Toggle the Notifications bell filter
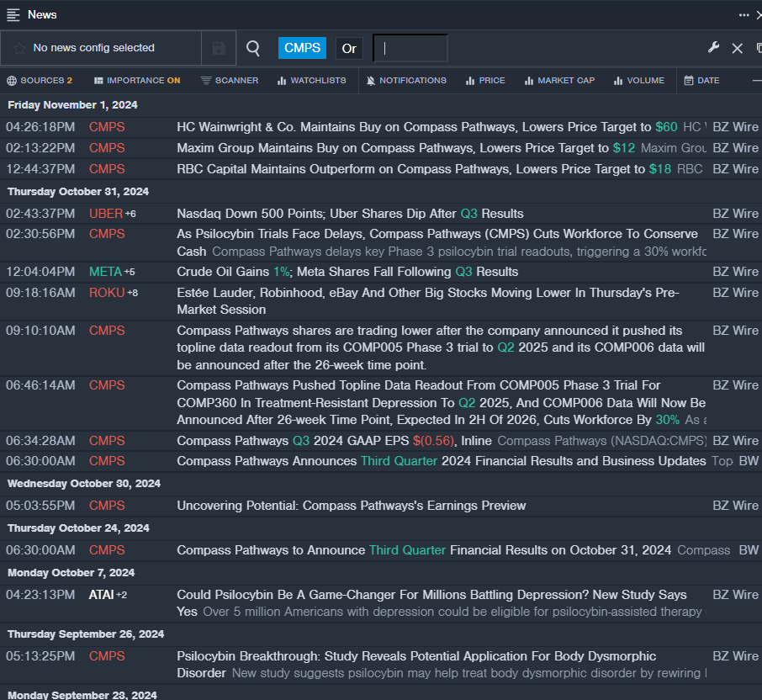This screenshot has height=700, width=762. pos(406,81)
